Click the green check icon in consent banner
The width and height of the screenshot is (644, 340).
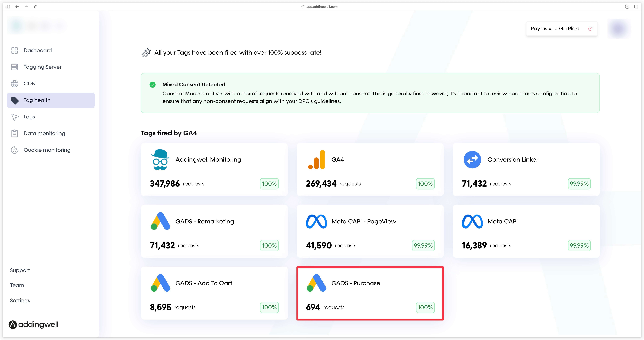tap(152, 85)
